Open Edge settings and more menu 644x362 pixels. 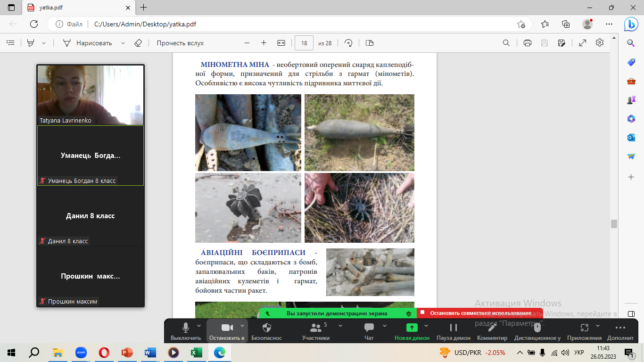[x=609, y=24]
